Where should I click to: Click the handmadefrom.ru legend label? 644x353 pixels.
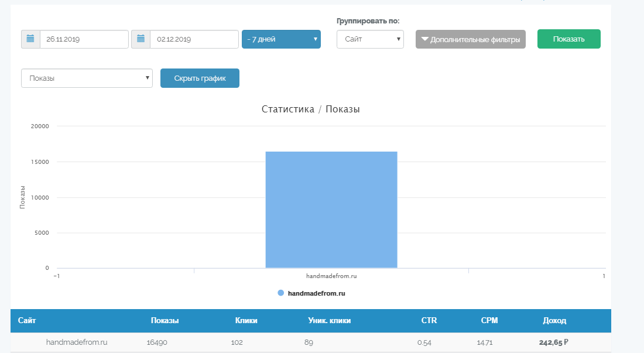click(317, 293)
